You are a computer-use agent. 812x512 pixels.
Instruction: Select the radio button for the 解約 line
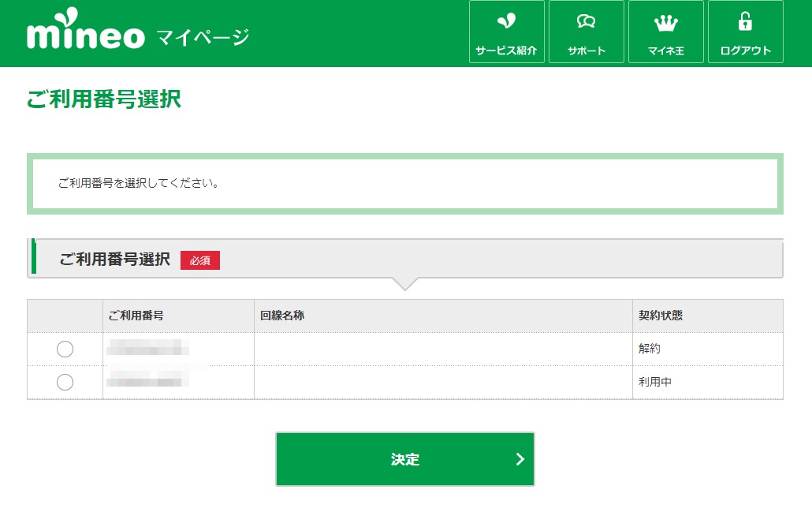(65, 349)
